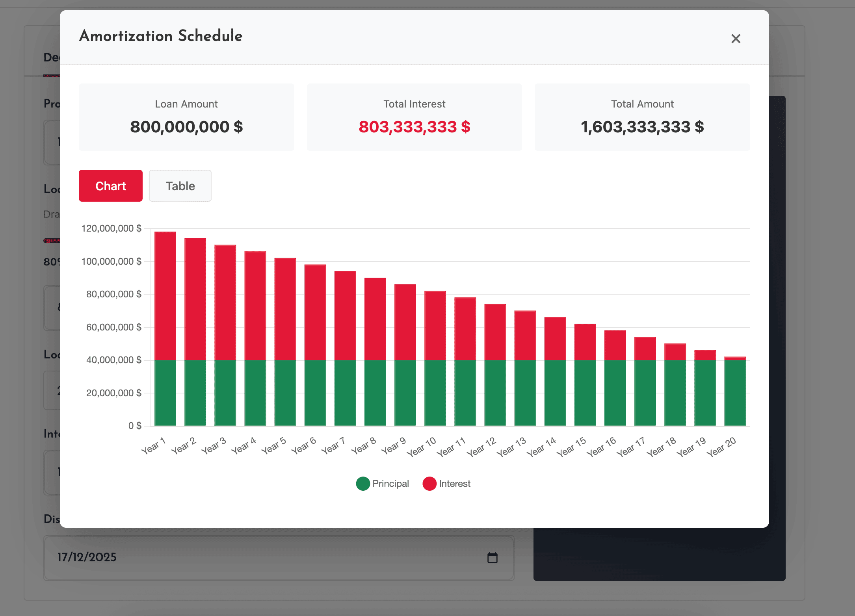Click the Year 15 interest bar segment
Image resolution: width=855 pixels, height=616 pixels.
point(585,342)
